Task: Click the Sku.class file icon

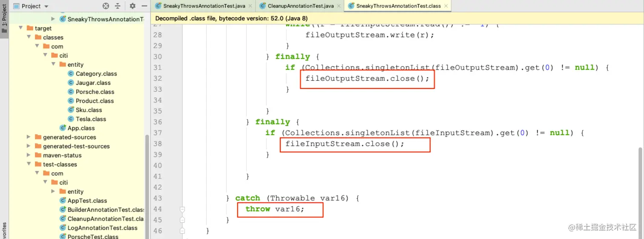Action: pos(71,110)
